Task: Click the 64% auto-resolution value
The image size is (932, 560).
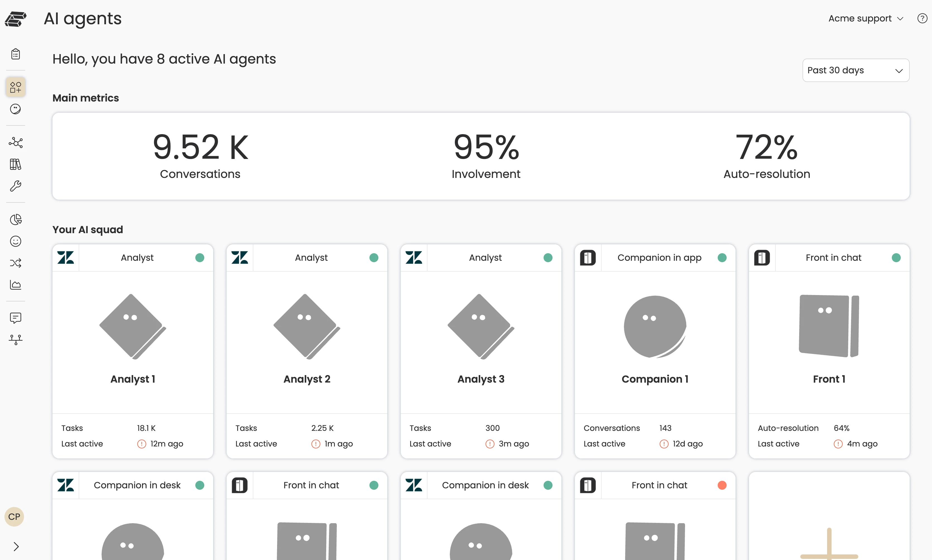Action: (841, 428)
